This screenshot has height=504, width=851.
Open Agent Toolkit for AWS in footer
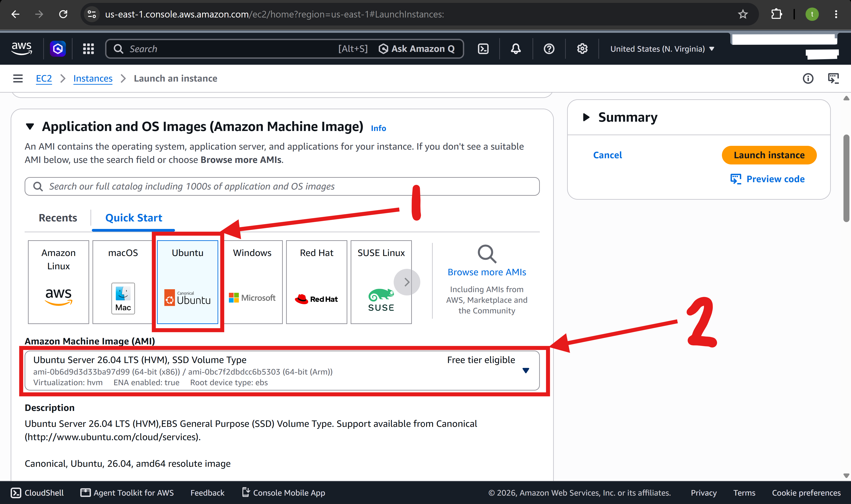(x=127, y=493)
